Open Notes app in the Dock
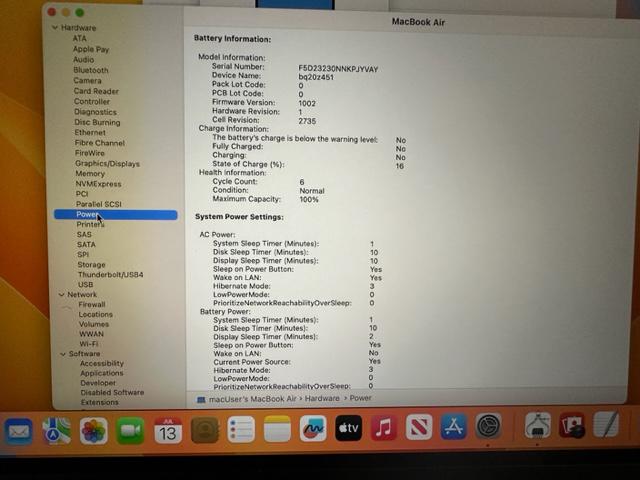The width and height of the screenshot is (640, 480). [277, 429]
